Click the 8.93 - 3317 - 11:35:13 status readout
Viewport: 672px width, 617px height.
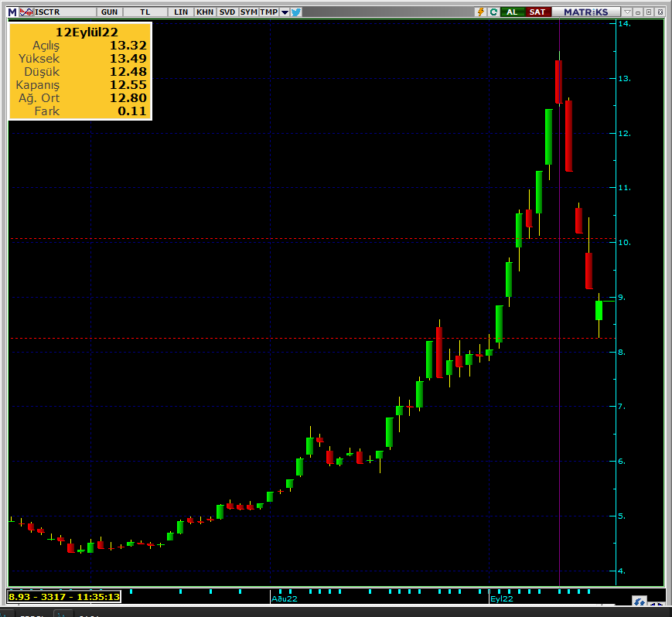[x=64, y=596]
